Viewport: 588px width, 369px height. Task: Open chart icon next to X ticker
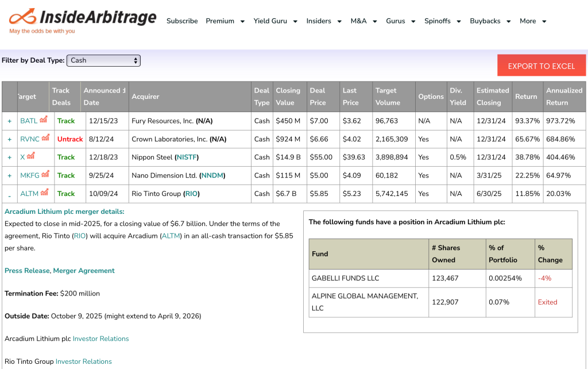31,156
